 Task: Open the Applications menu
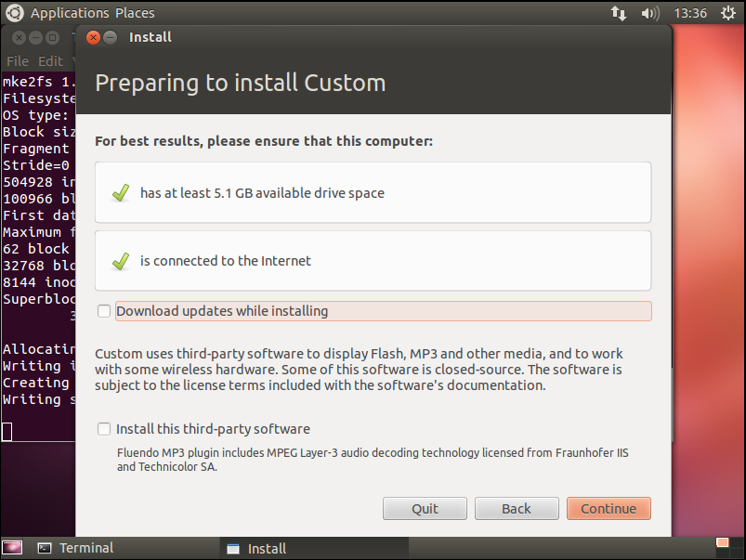point(70,13)
